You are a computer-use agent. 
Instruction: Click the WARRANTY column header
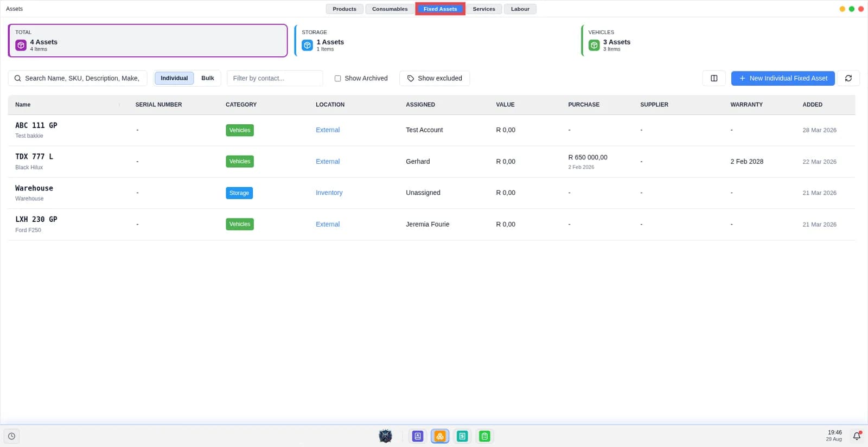(x=746, y=105)
